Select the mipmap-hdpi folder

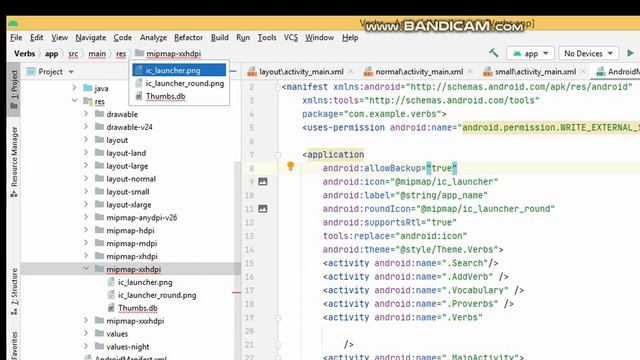(130, 230)
